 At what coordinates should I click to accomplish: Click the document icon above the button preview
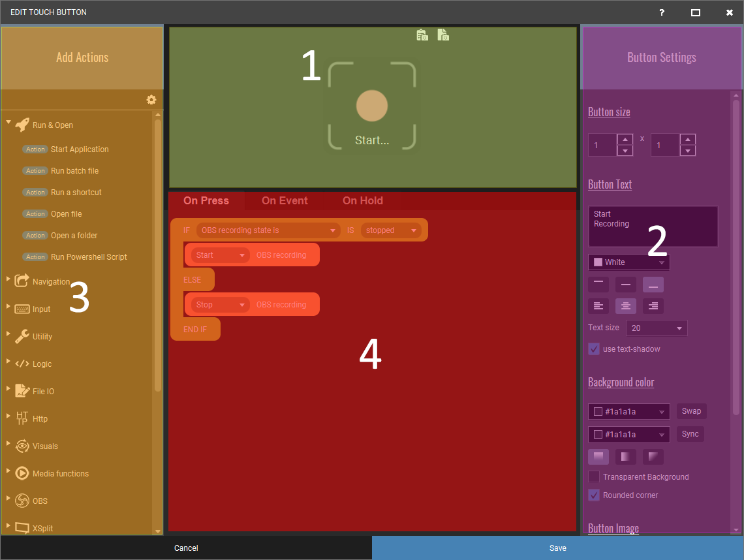coord(443,35)
